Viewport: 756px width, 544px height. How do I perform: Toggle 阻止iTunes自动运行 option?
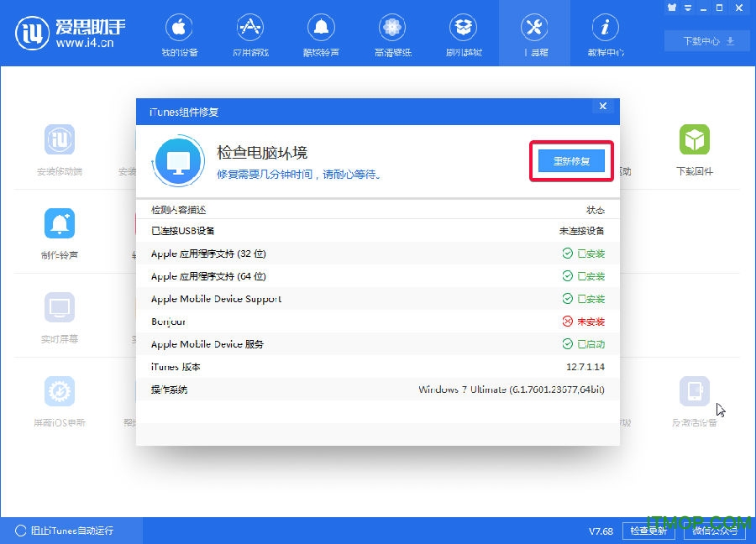[x=21, y=531]
